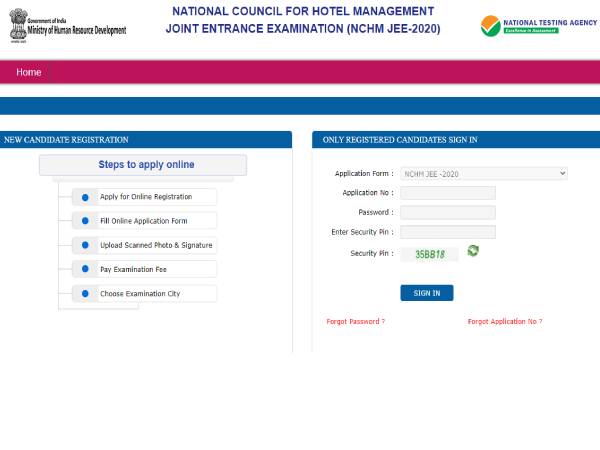Select the bullet beside Upload Scanned Photo & Signature
The width and height of the screenshot is (600, 450).
click(x=85, y=245)
